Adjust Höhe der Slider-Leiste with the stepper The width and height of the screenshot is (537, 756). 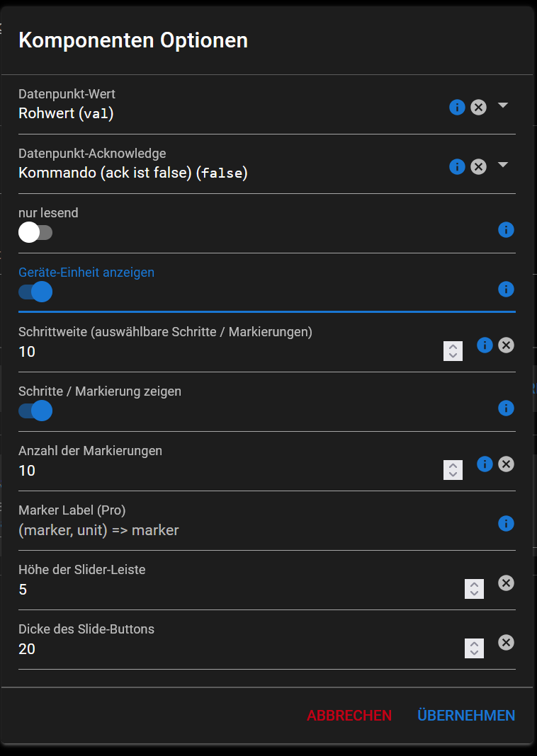pyautogui.click(x=474, y=588)
